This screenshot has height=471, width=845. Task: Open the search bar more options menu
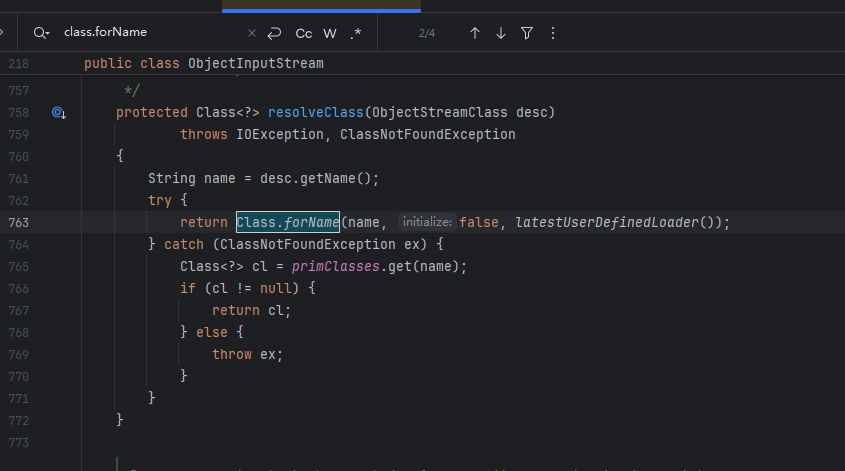tap(552, 33)
